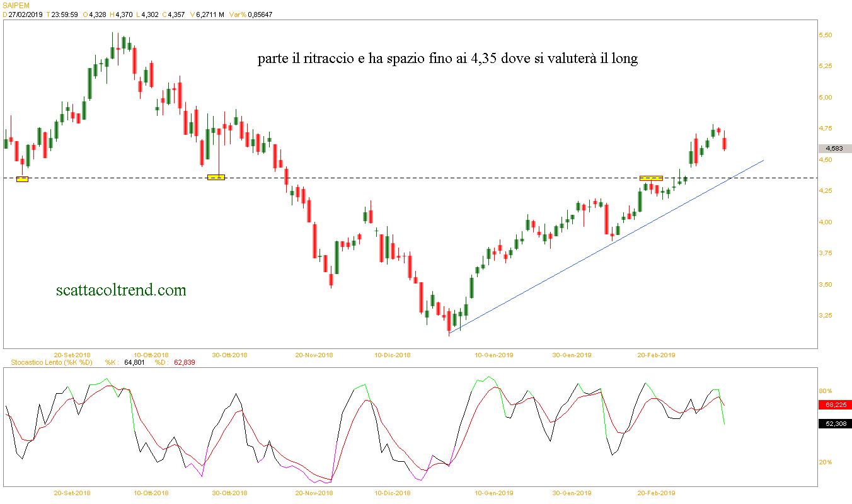The height and width of the screenshot is (504, 852).
Task: Click the 5,50 price axis label
Action: coord(827,35)
